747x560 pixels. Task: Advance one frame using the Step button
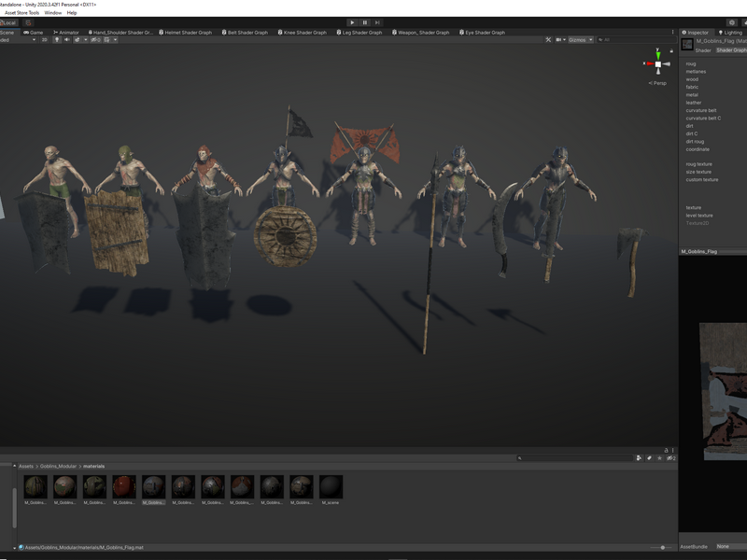click(377, 22)
